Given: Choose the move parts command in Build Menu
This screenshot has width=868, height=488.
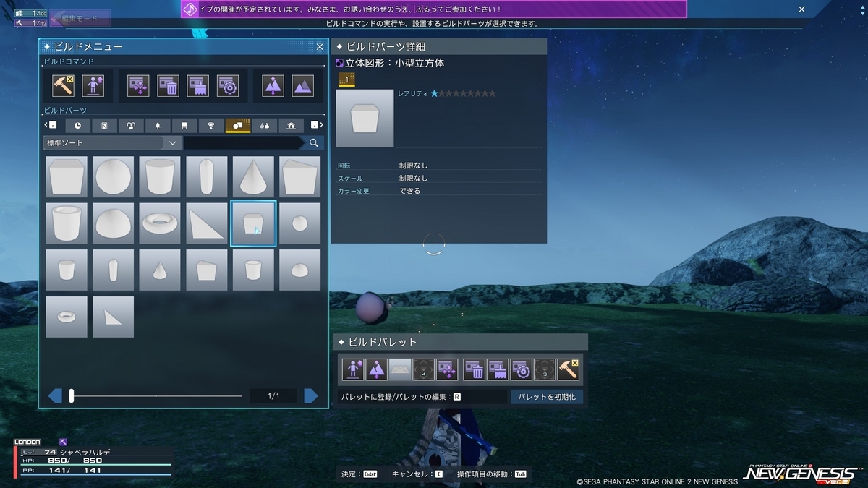Looking at the screenshot, I should pos(138,85).
